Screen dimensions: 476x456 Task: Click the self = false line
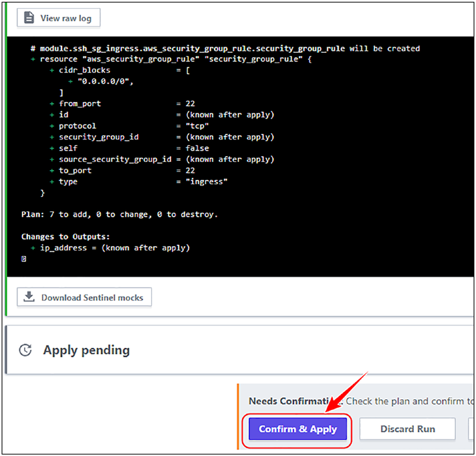click(129, 148)
